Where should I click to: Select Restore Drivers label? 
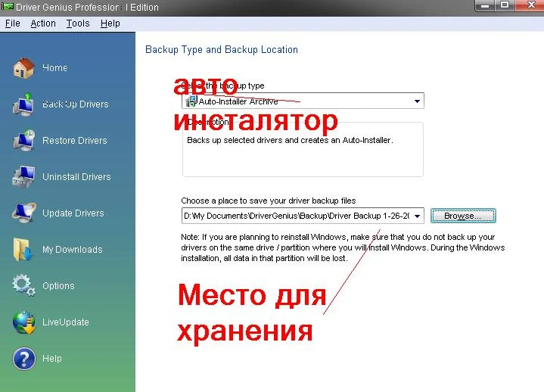[x=75, y=141]
